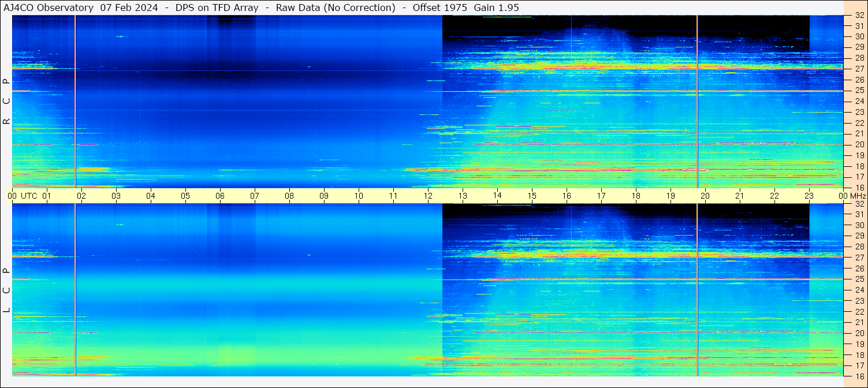Click the 29 frequency label in LCP panel
The height and width of the screenshot is (388, 868).
tap(859, 236)
